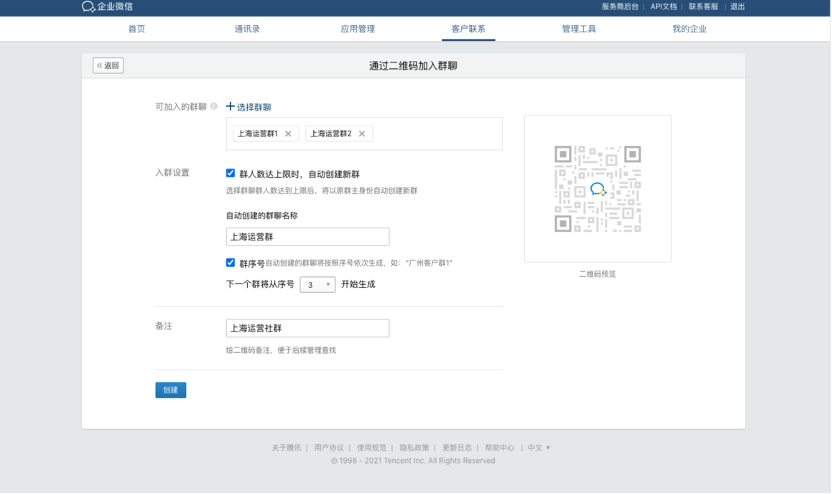This screenshot has width=832, height=494.
Task: Open the 使用规范 footer link
Action: pos(371,448)
